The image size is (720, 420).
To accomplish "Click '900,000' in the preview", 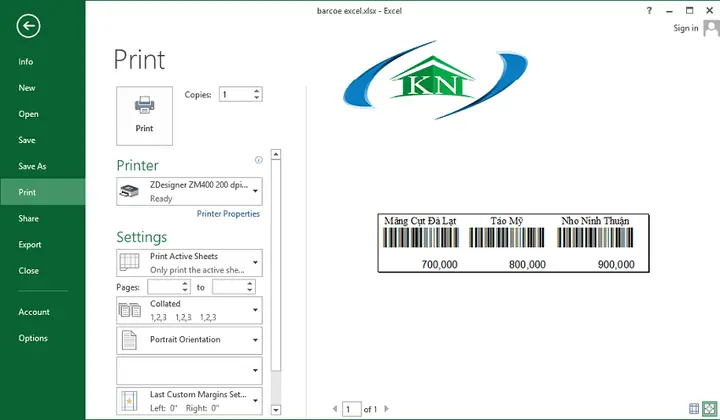I will click(x=616, y=264).
